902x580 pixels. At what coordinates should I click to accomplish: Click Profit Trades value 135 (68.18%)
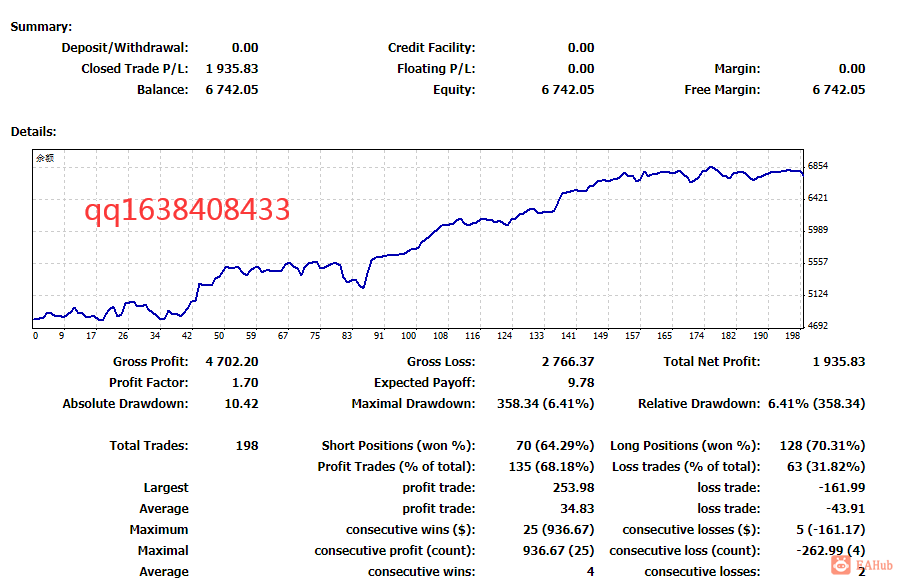click(x=551, y=467)
